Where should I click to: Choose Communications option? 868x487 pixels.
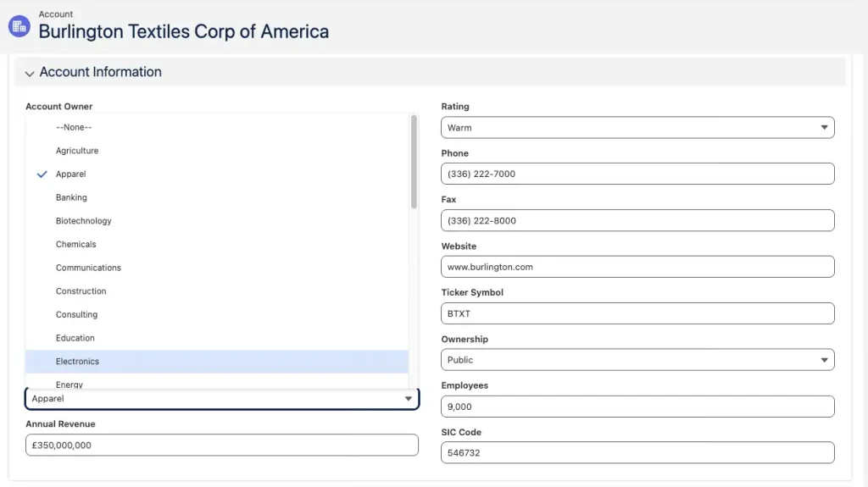(x=217, y=268)
